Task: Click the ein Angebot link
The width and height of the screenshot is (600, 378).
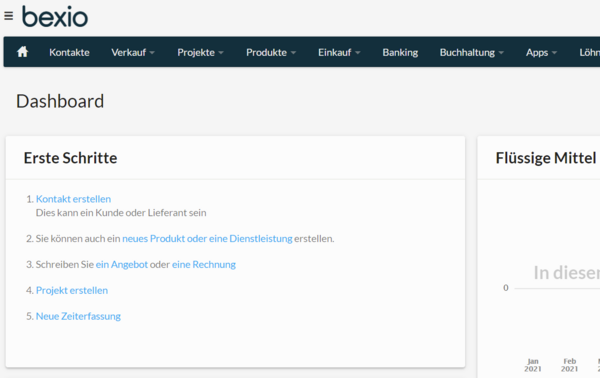Action: coord(122,264)
